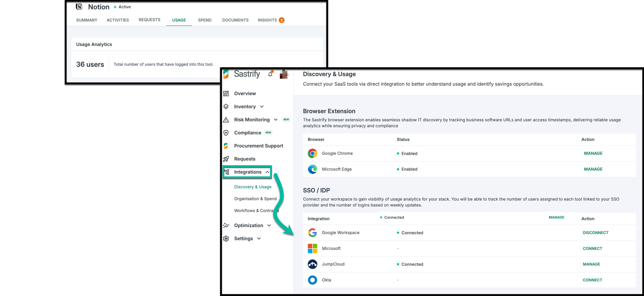This screenshot has height=296, width=644.
Task: Manage the JumpCloud integration
Action: (x=592, y=264)
